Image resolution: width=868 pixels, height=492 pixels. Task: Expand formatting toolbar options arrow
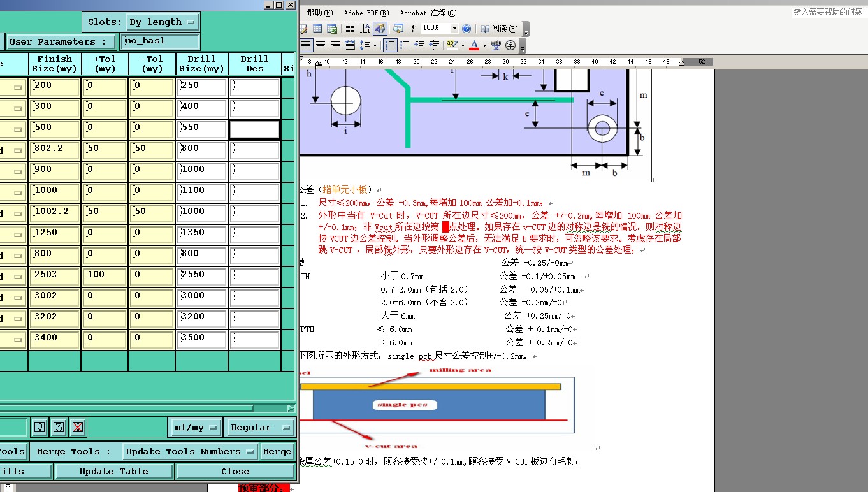point(523,47)
